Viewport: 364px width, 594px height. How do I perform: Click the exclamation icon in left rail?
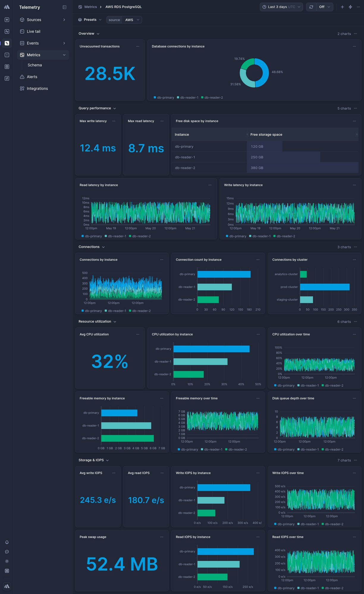point(7,55)
